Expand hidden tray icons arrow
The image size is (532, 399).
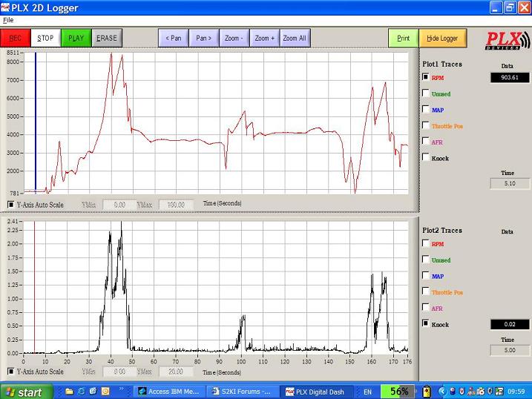[x=441, y=392]
